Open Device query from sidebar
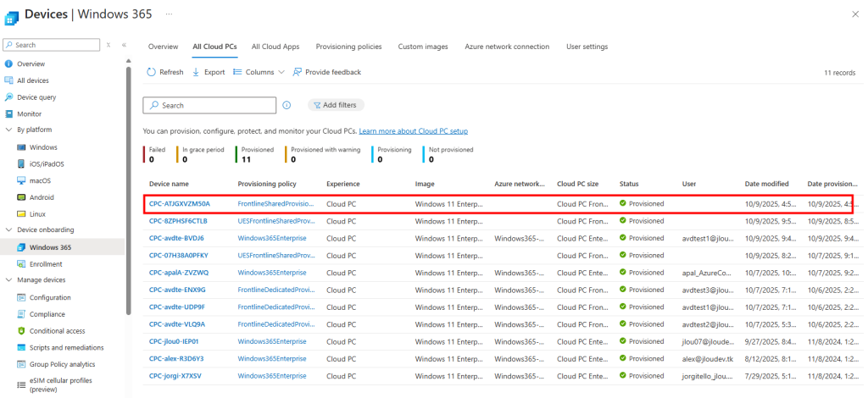Image resolution: width=868 pixels, height=398 pixels. 36,97
